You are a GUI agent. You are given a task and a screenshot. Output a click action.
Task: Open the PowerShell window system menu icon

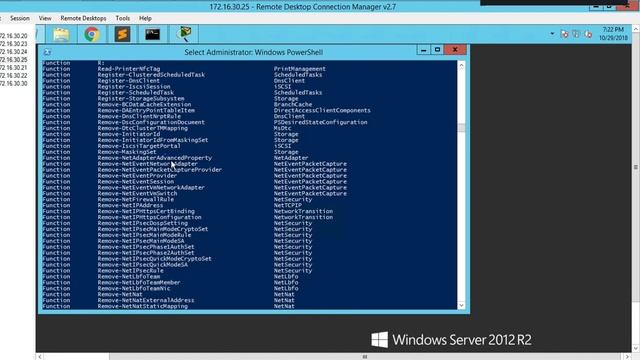click(47, 52)
